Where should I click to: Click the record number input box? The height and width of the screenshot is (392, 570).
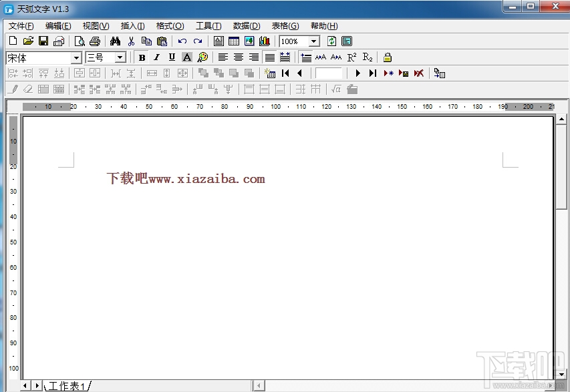(329, 73)
